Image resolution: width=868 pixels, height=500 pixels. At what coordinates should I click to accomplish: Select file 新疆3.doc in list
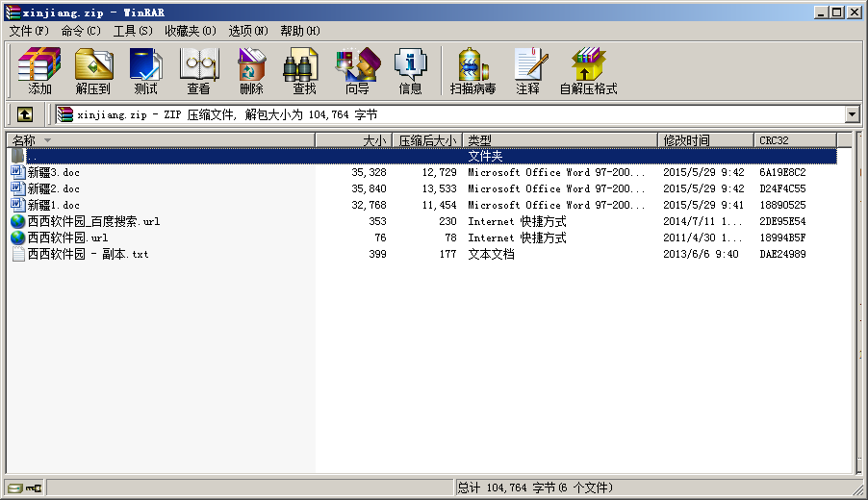point(53,172)
